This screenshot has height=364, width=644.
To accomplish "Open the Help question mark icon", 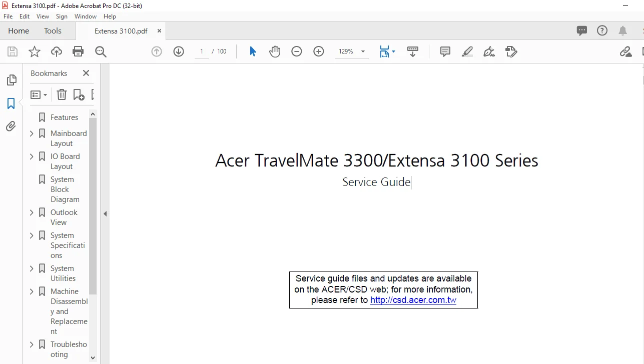I will tap(602, 30).
